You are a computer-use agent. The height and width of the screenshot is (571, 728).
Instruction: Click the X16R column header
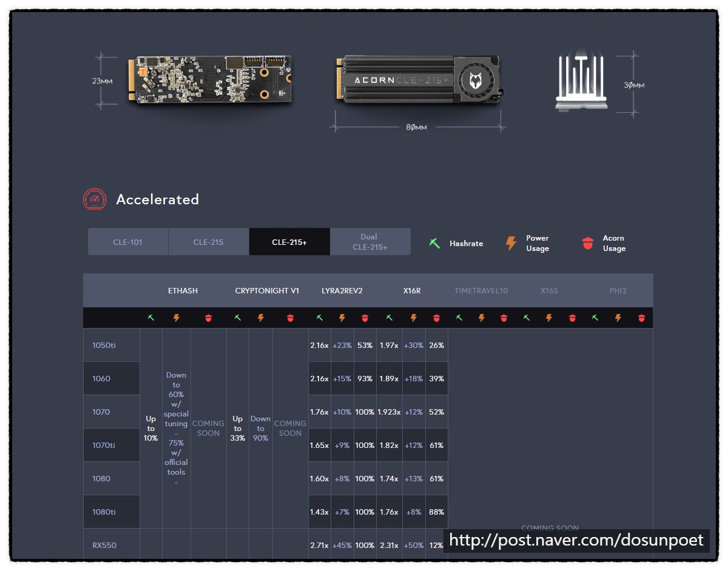(412, 291)
